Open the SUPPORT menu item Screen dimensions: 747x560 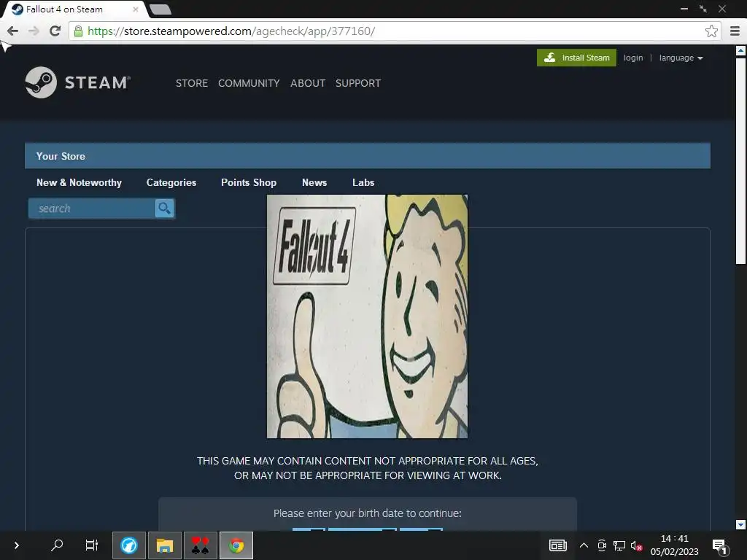pos(357,83)
